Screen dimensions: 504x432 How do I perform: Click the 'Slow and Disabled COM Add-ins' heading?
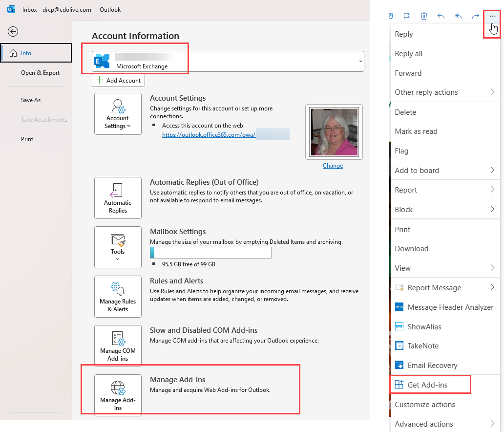[204, 330]
